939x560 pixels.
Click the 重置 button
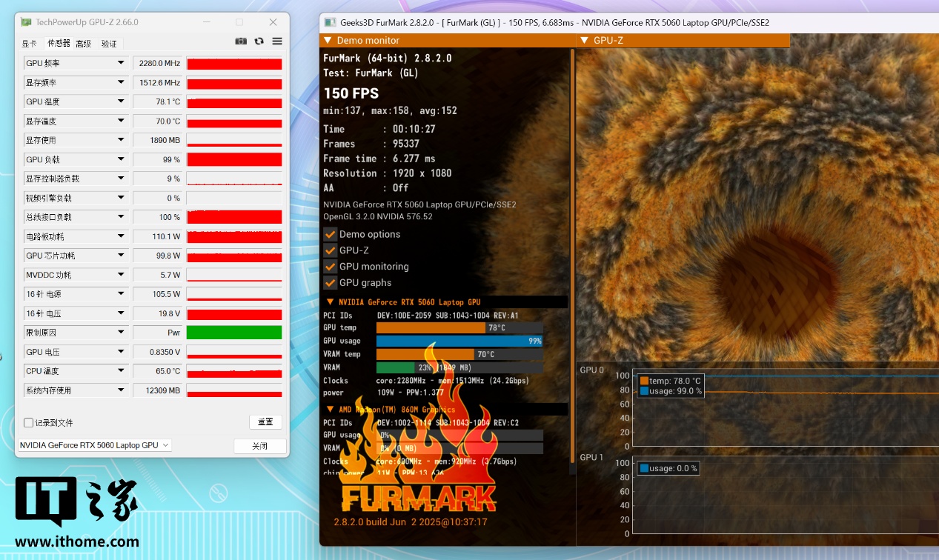coord(265,422)
